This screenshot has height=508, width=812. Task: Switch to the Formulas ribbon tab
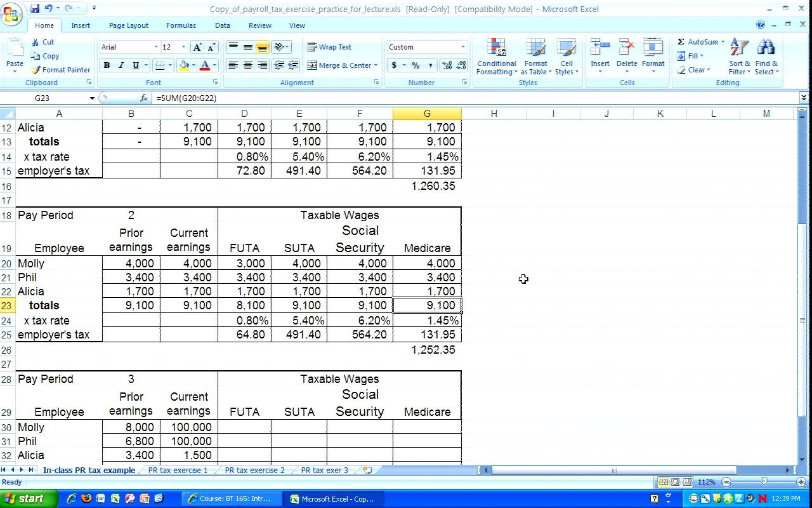click(x=181, y=25)
